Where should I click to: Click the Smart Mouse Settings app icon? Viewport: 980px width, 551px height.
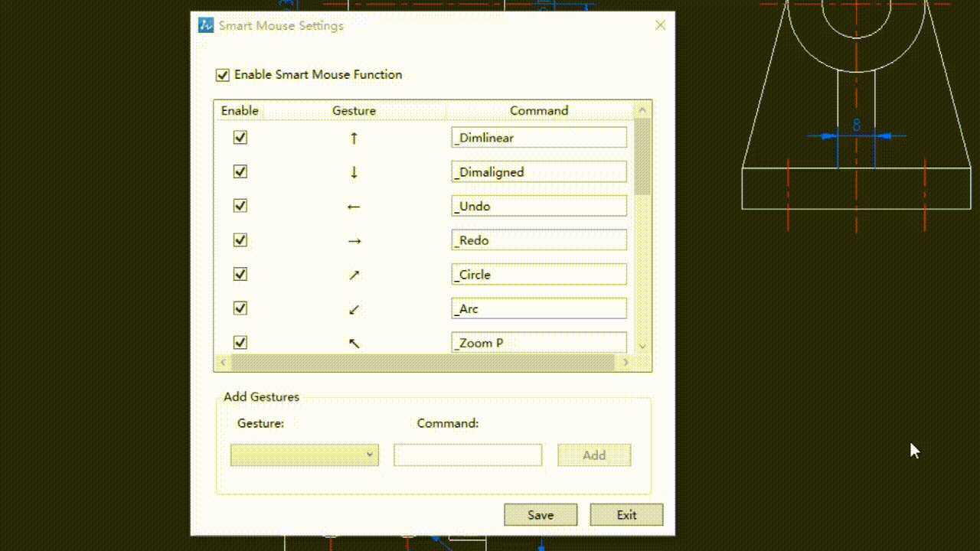[x=205, y=25]
